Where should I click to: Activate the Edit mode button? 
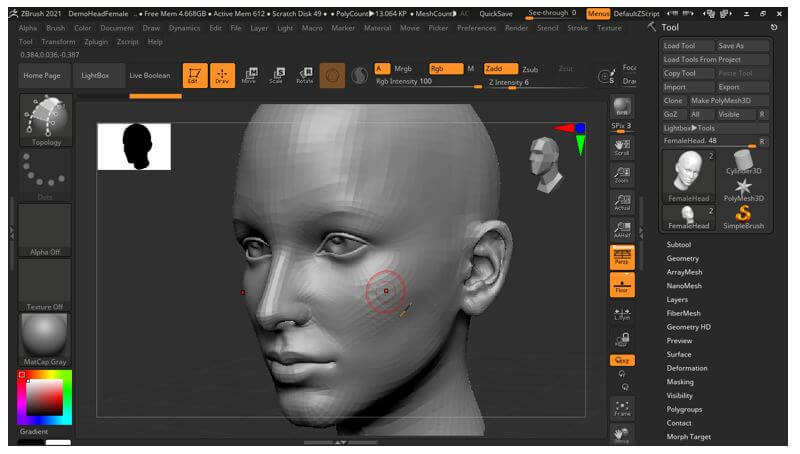coord(195,75)
